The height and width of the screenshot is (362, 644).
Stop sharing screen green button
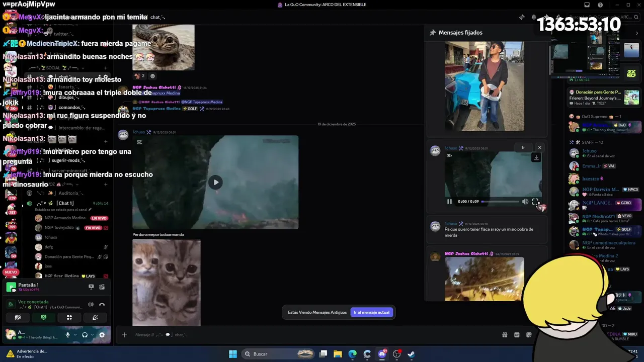coord(43,317)
